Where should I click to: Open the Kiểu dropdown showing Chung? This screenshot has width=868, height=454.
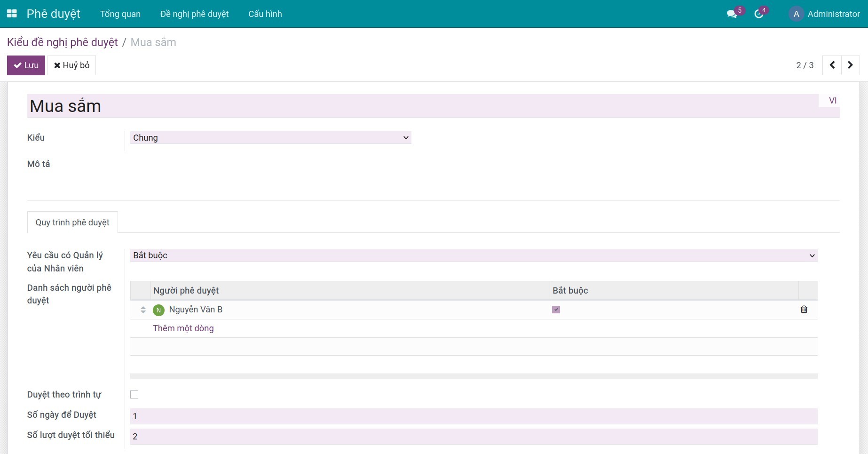[271, 138]
